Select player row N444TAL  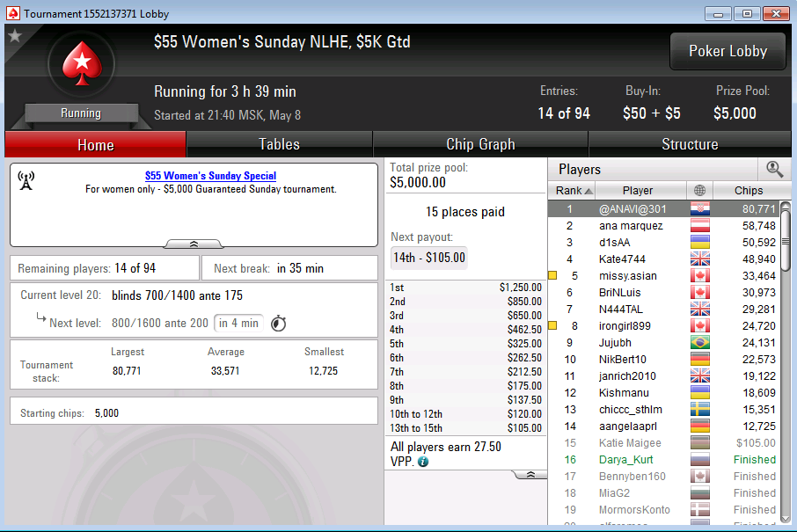pyautogui.click(x=664, y=310)
